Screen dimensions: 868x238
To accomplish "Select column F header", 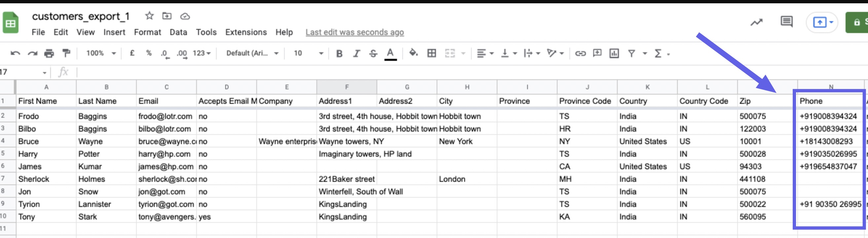I will click(347, 87).
